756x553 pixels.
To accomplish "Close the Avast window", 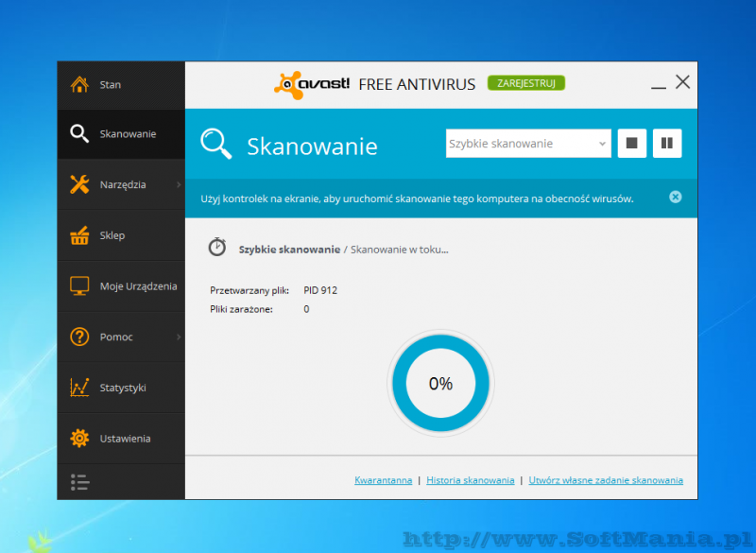I will (682, 82).
